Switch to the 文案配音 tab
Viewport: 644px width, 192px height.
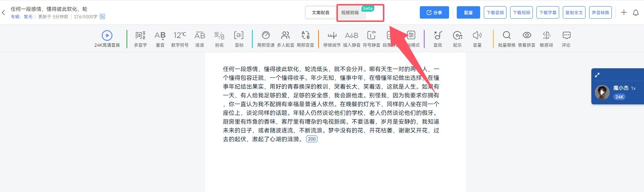[321, 12]
